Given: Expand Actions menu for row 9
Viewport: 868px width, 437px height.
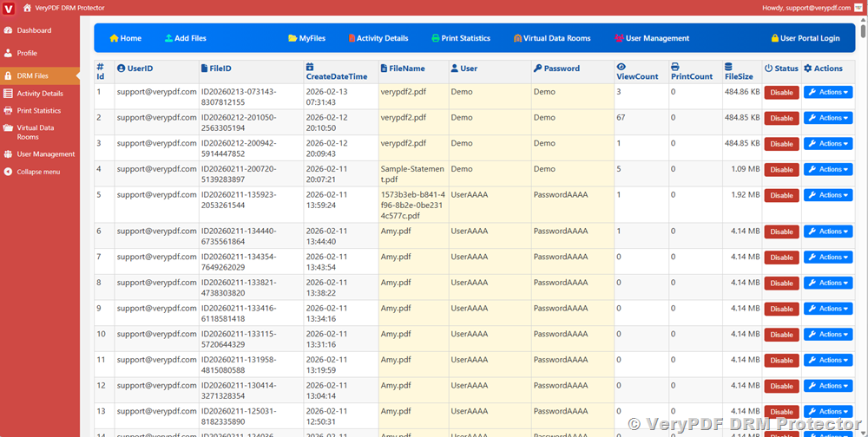Looking at the screenshot, I should pyautogui.click(x=827, y=309).
